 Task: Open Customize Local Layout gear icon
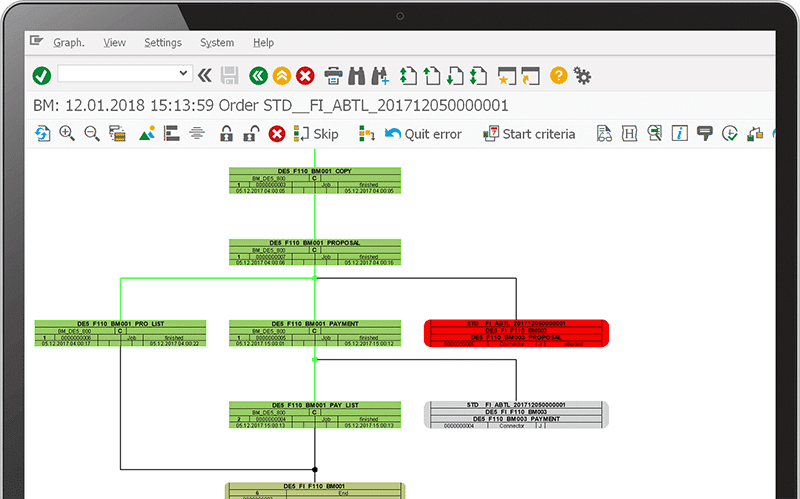[x=582, y=76]
